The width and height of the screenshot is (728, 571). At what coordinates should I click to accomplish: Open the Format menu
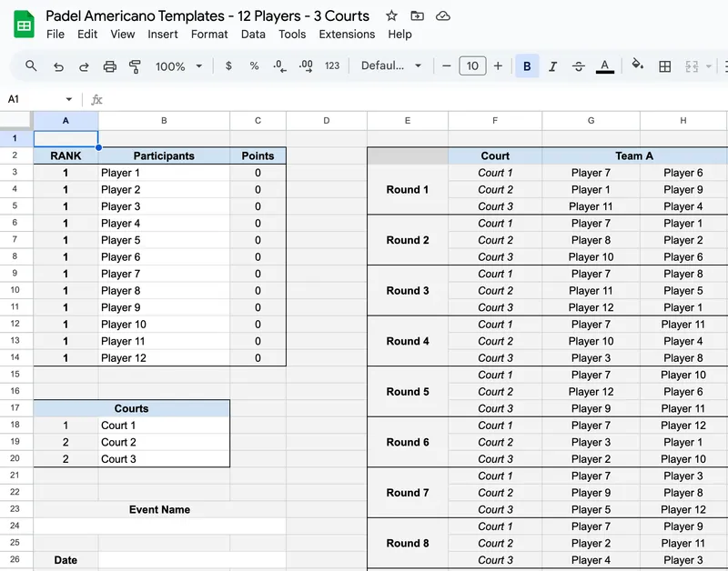pyautogui.click(x=209, y=35)
